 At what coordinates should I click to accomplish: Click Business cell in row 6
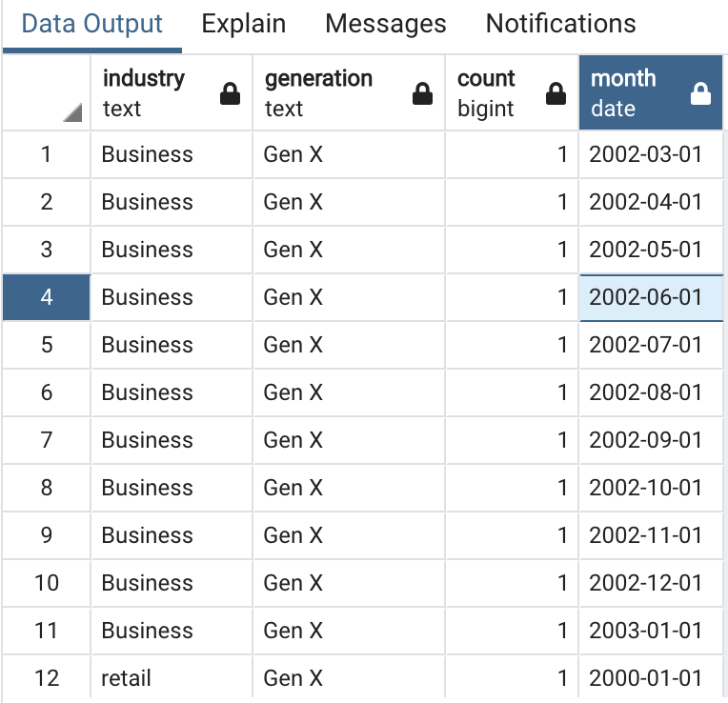(x=172, y=392)
